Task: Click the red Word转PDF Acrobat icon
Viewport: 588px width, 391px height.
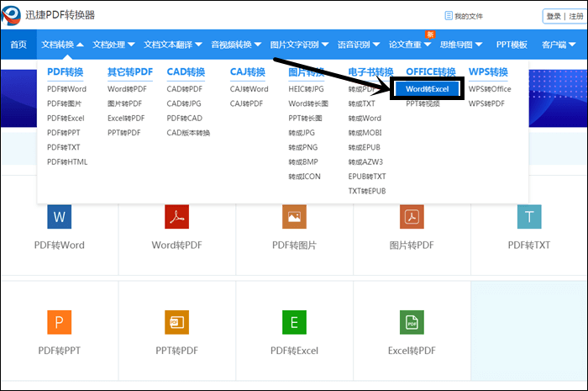Action: [x=176, y=216]
